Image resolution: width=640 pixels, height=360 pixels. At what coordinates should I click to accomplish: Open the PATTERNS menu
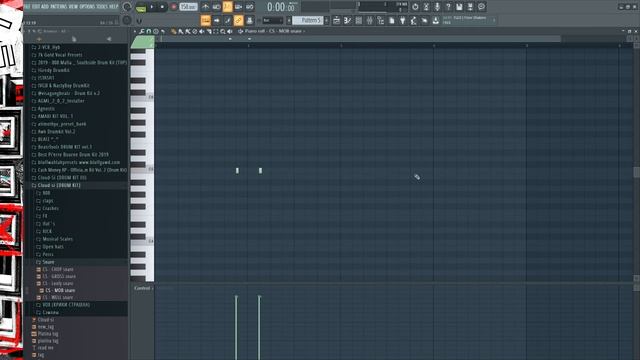coord(58,7)
